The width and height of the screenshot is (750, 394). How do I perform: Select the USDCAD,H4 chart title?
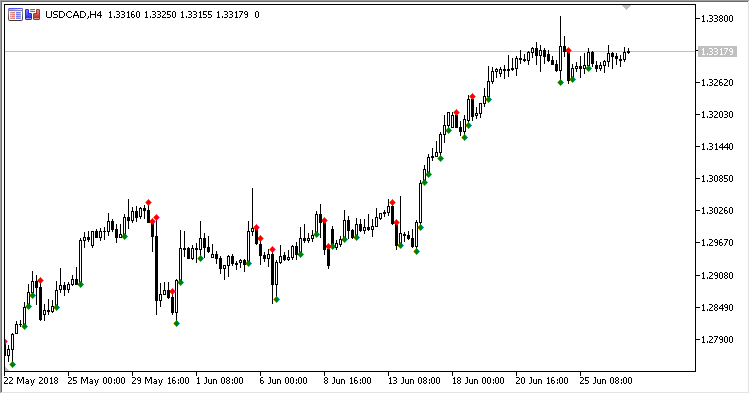74,15
